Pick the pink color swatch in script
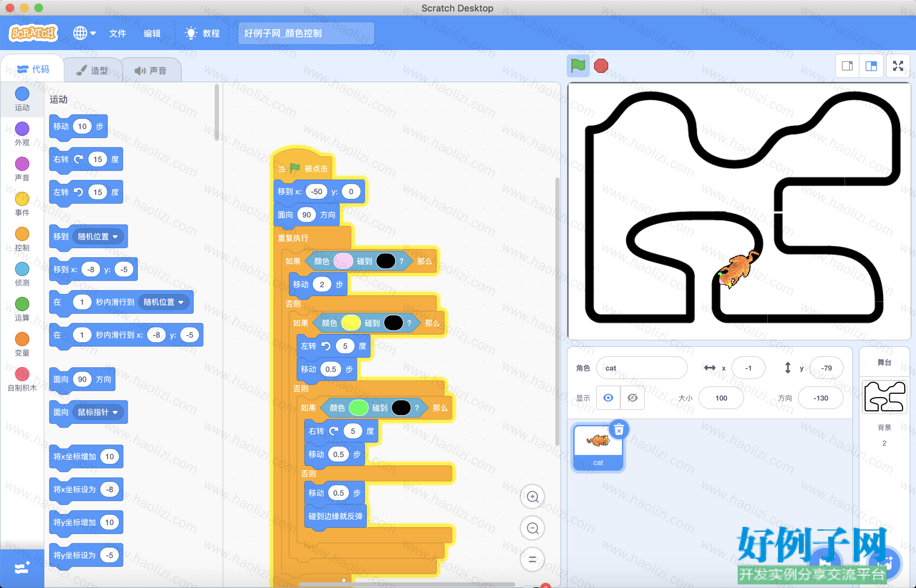916x588 pixels. (343, 261)
